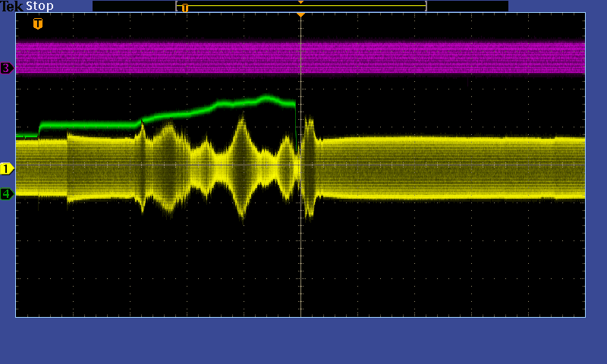Click the dark right portion of record bar
607x364 pixels.
[467, 6]
